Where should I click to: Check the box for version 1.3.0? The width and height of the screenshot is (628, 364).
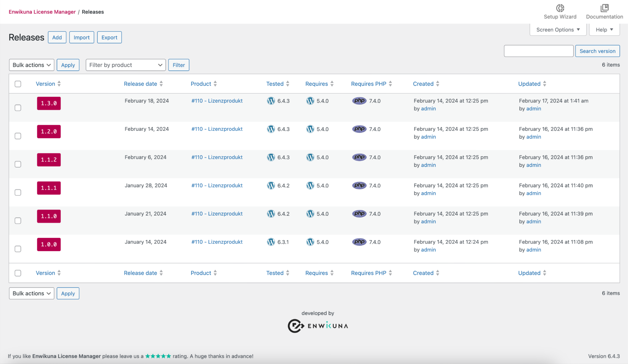(x=18, y=108)
